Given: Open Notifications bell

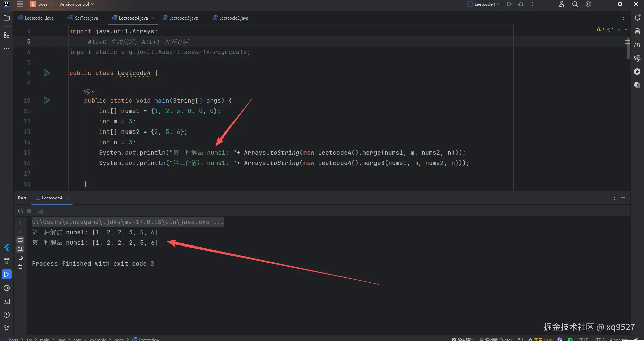Looking at the screenshot, I should pyautogui.click(x=637, y=18).
